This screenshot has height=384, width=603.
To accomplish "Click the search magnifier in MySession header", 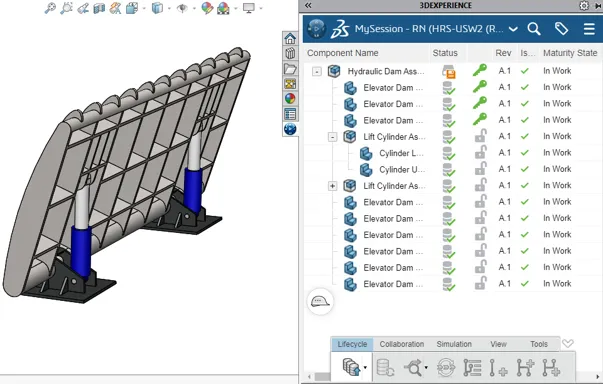I will coord(534,29).
